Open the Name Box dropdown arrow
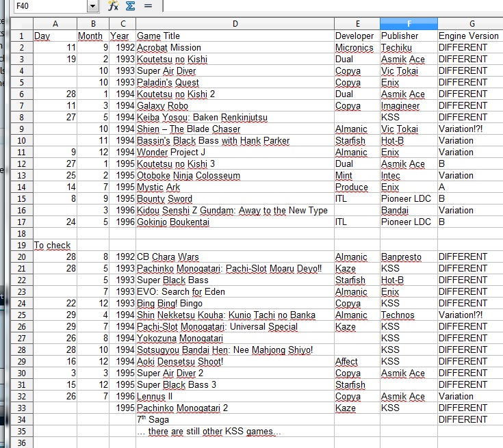Screen dimensions: 503x448 click(92, 6)
